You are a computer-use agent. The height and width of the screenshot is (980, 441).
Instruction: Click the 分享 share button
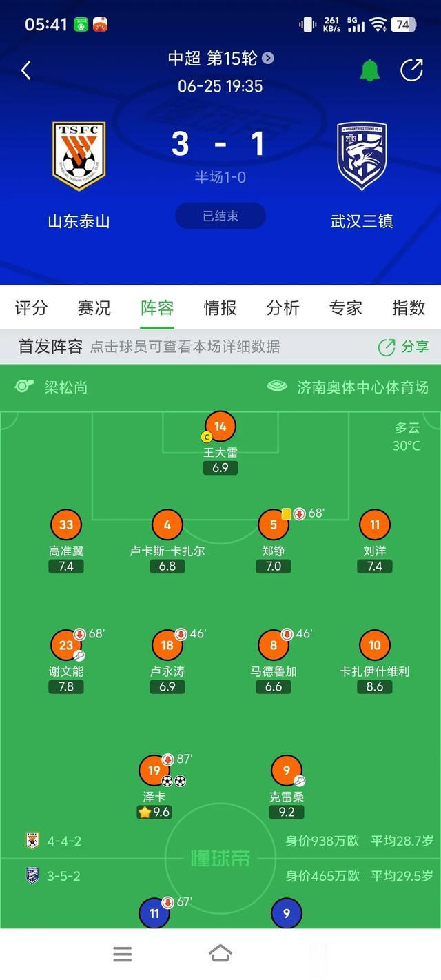pyautogui.click(x=403, y=347)
